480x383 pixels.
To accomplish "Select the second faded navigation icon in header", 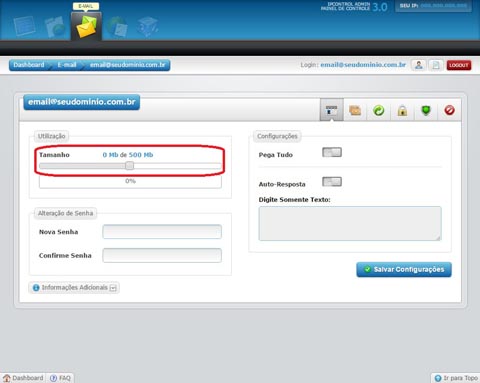I will (56, 27).
